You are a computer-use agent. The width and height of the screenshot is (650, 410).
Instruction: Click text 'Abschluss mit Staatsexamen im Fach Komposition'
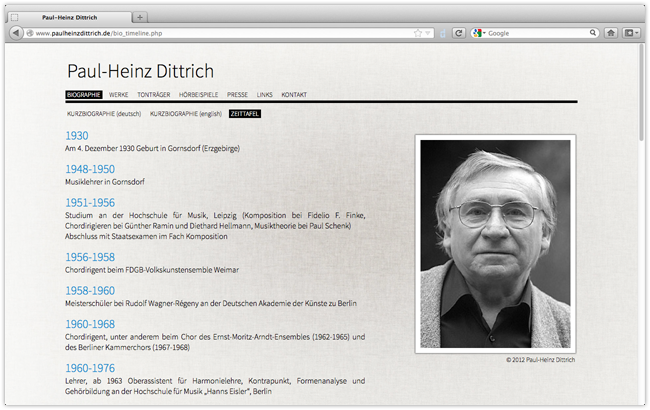coord(146,236)
